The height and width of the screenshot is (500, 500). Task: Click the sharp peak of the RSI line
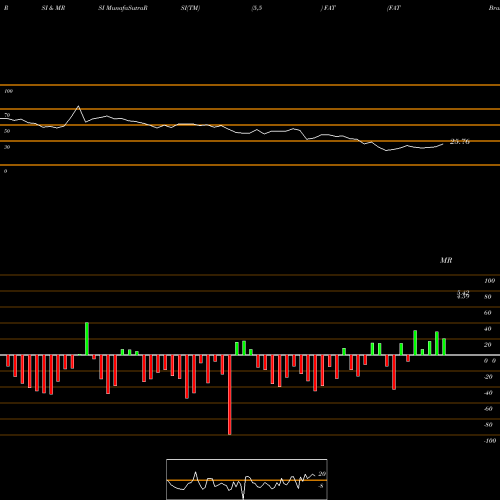click(x=78, y=106)
